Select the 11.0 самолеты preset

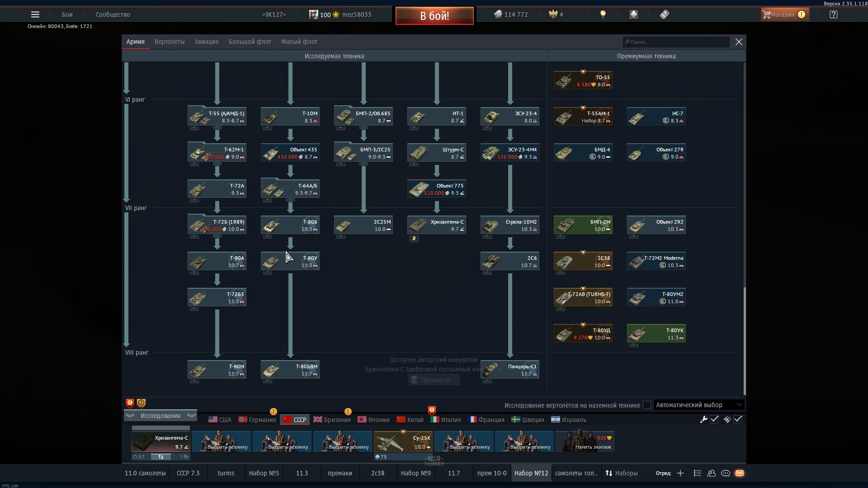(145, 473)
